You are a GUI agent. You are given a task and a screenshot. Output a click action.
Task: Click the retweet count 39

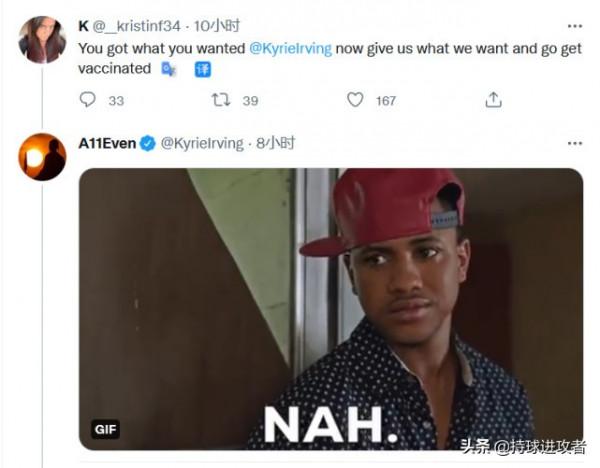(x=250, y=100)
